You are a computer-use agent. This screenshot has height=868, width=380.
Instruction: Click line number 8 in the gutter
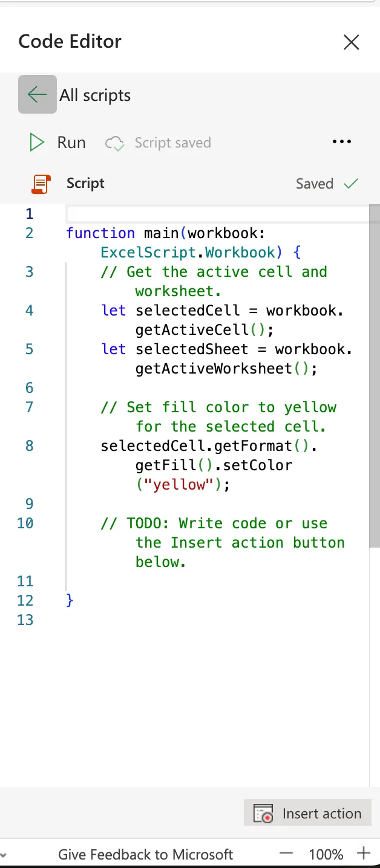point(29,445)
